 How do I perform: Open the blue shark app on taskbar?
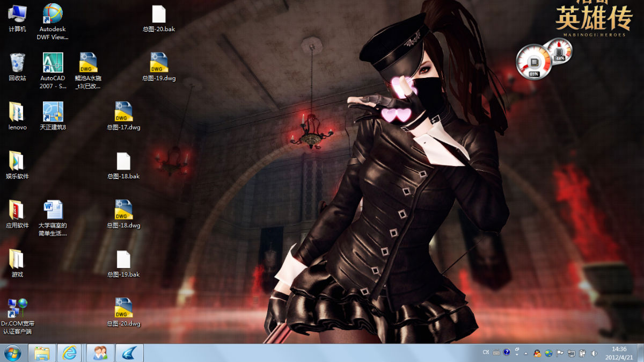tap(129, 353)
